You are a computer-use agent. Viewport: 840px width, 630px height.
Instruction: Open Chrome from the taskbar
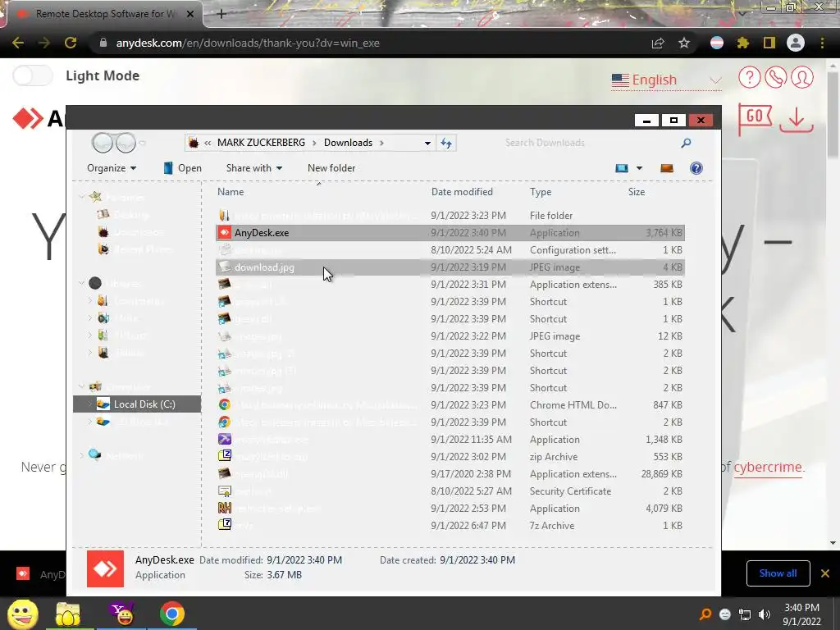pos(171,614)
